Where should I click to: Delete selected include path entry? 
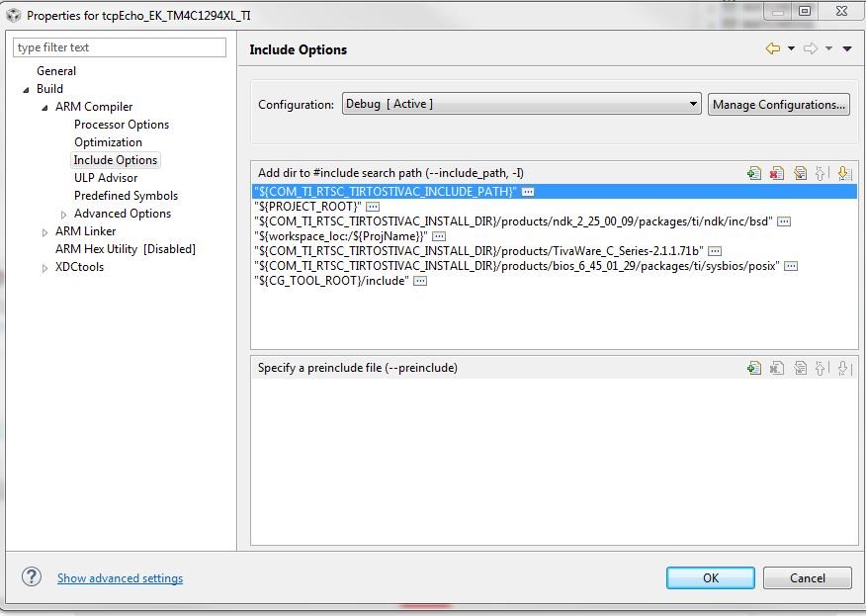point(776,173)
